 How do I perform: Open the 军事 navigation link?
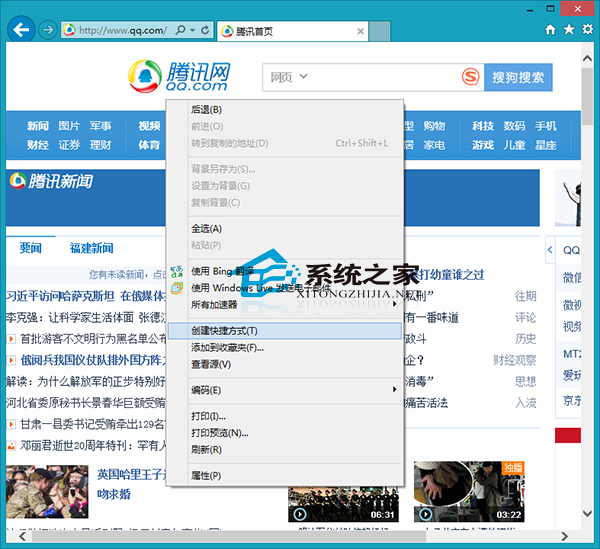[x=101, y=126]
